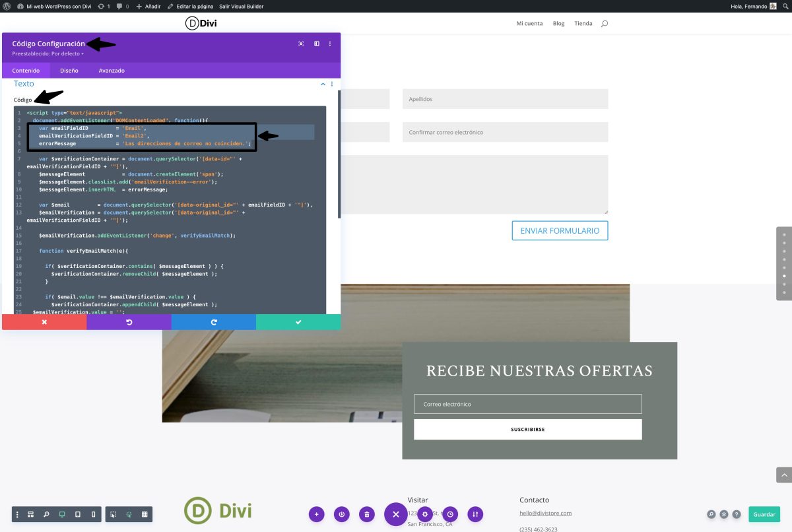Open the help question mark icon bottom right
This screenshot has width=792, height=532.
click(x=737, y=514)
